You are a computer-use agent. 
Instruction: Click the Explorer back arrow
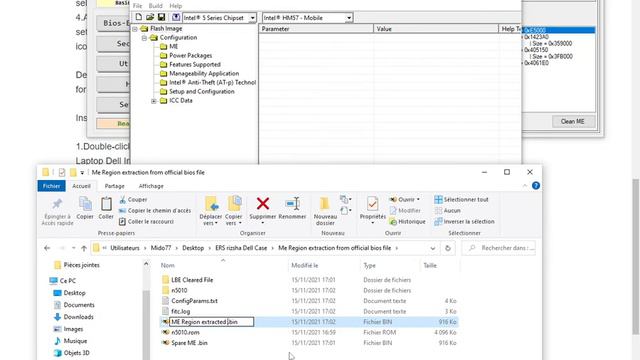(47, 248)
